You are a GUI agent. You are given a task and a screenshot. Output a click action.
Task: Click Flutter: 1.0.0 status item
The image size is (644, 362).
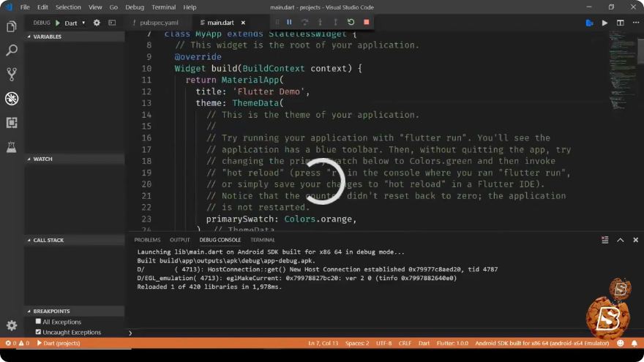pos(452,343)
